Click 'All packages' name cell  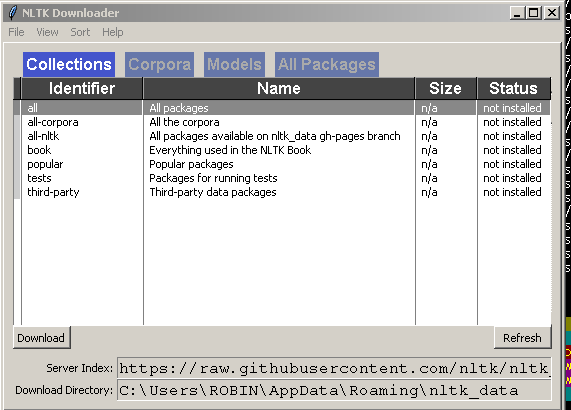point(179,108)
